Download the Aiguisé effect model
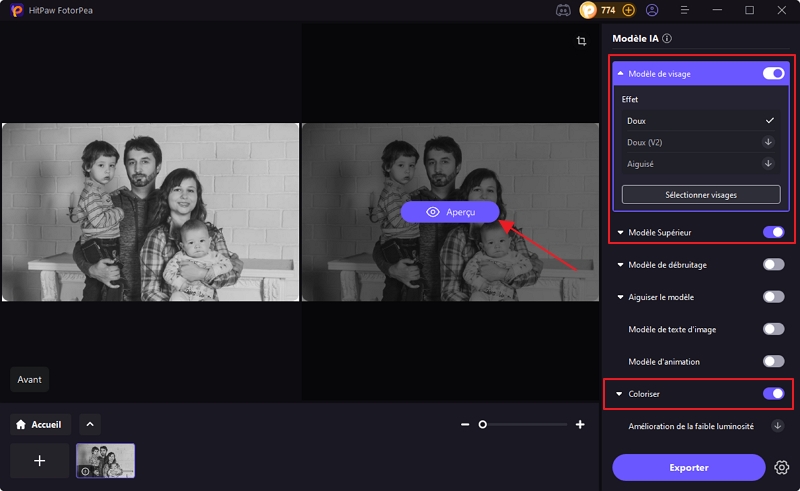This screenshot has width=800, height=491. point(768,163)
